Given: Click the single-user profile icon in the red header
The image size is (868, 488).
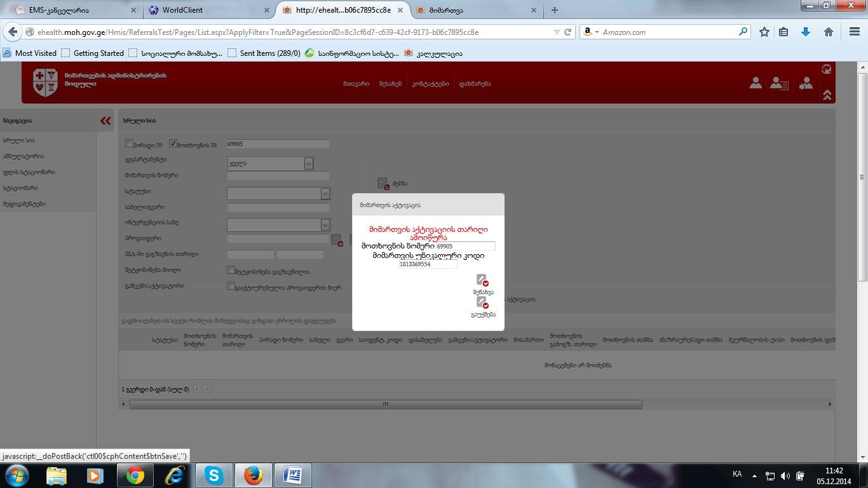Looking at the screenshot, I should click(x=756, y=83).
